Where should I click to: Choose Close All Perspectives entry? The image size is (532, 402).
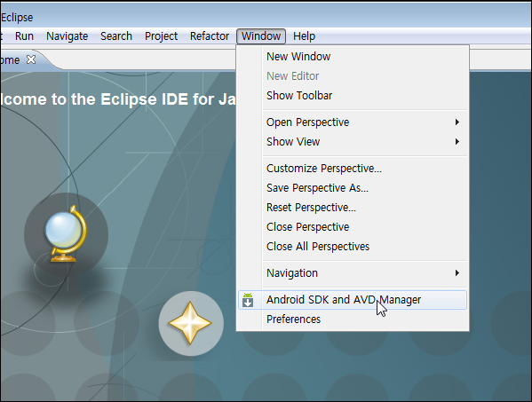353,247
